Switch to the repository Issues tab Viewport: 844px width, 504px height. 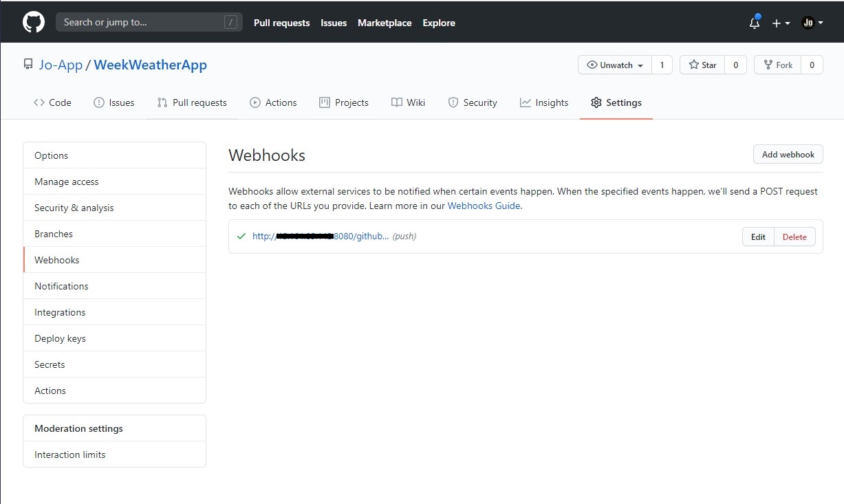[114, 102]
